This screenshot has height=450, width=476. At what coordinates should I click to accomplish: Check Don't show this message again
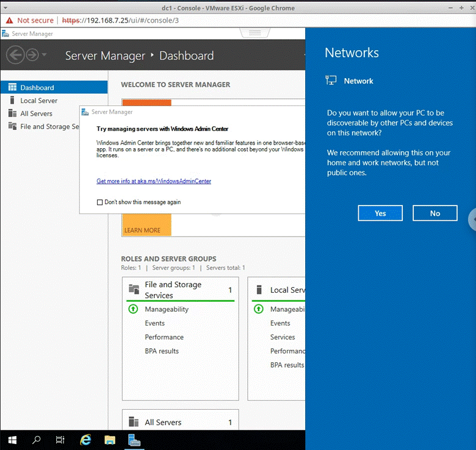99,202
